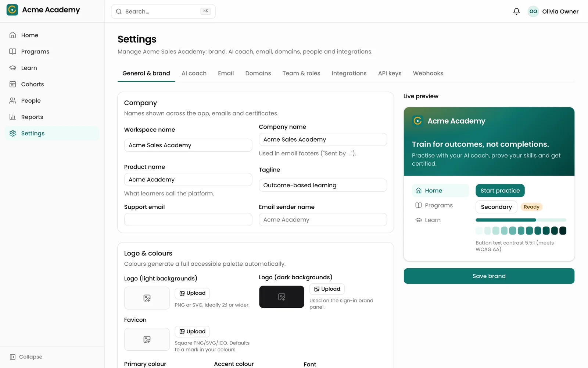Image resolution: width=588 pixels, height=368 pixels.
Task: Click Olivia Owner's avatar
Action: pyautogui.click(x=533, y=11)
